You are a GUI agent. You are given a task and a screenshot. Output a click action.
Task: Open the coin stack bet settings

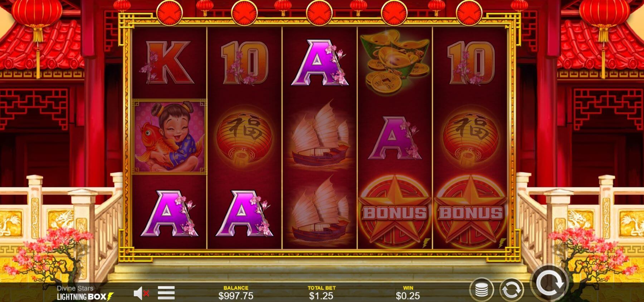[x=482, y=289]
